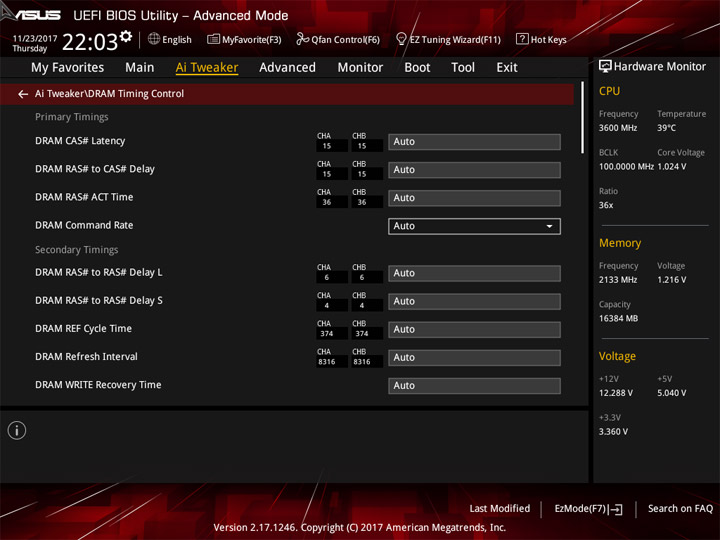Click the CHA 8316 refresh interval value
This screenshot has height=540, width=720.
332,362
